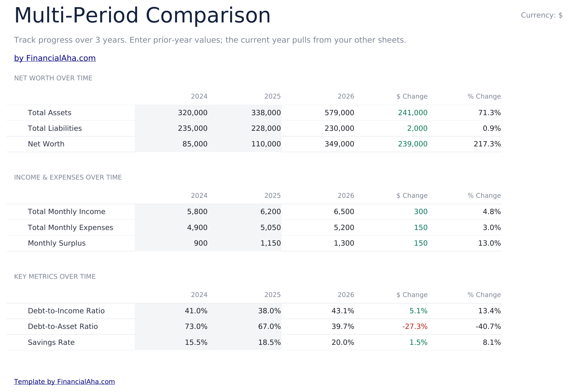Viewport: 569px width, 392px height.
Task: Select the 2024 Total Monthly Income cell 5,800
Action: click(x=197, y=212)
